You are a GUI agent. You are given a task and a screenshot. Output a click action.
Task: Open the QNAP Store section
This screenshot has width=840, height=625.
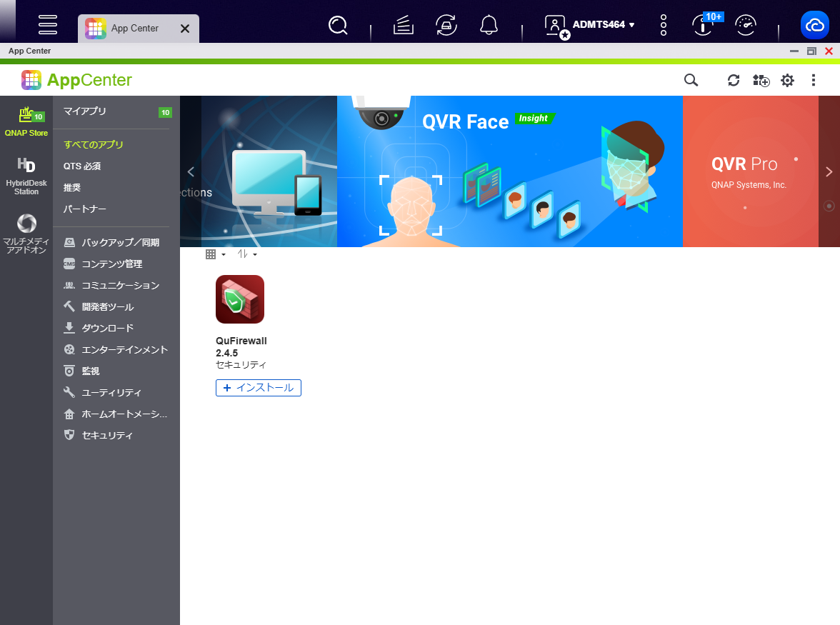pyautogui.click(x=26, y=121)
